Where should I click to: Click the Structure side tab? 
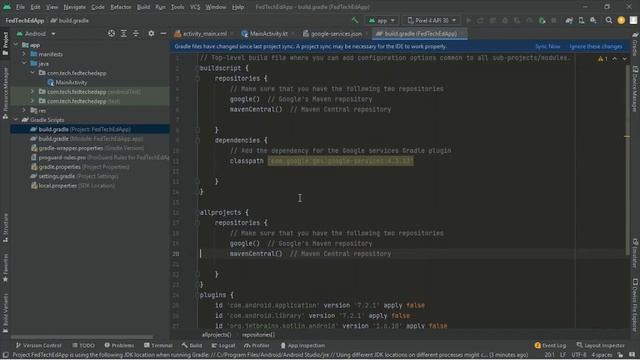(5, 228)
